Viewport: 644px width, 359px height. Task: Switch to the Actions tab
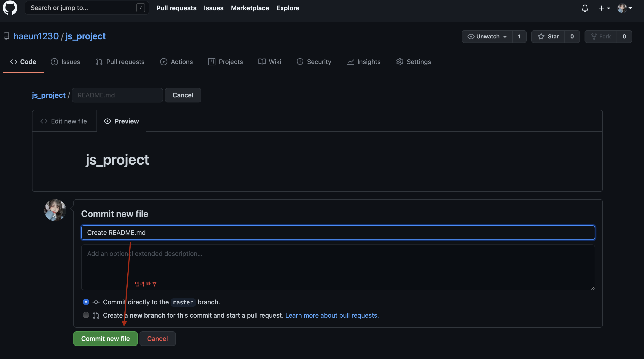click(176, 62)
